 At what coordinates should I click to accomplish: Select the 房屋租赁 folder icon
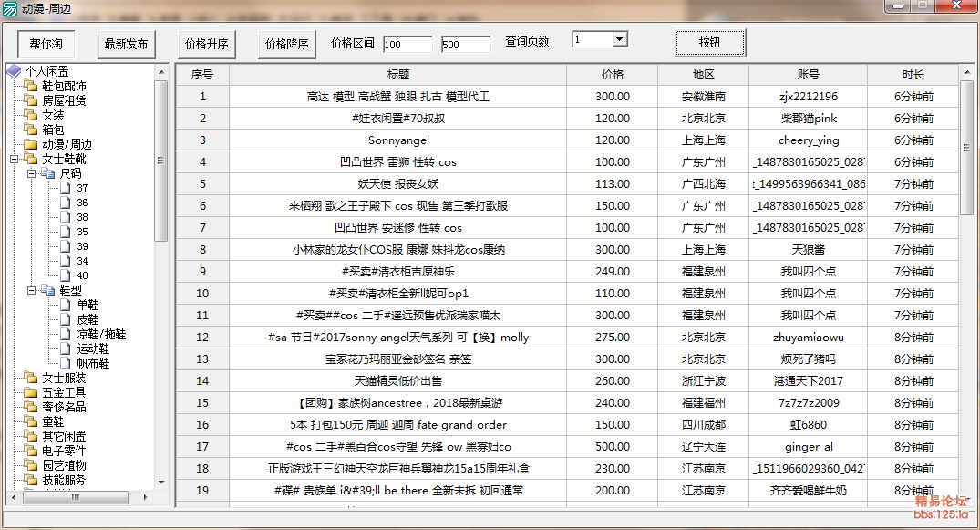coord(31,100)
